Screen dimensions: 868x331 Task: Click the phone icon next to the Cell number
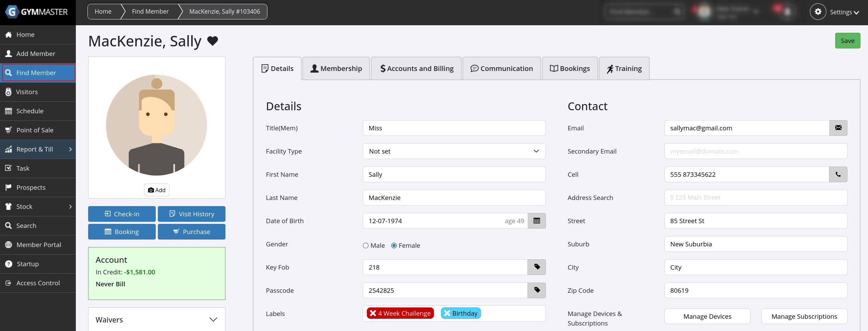(838, 174)
